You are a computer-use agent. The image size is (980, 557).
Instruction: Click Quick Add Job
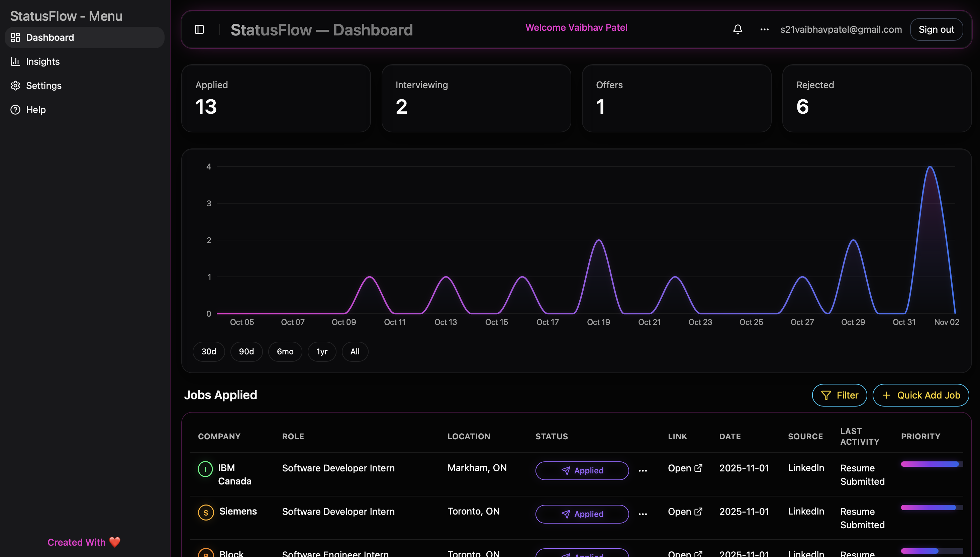point(921,395)
